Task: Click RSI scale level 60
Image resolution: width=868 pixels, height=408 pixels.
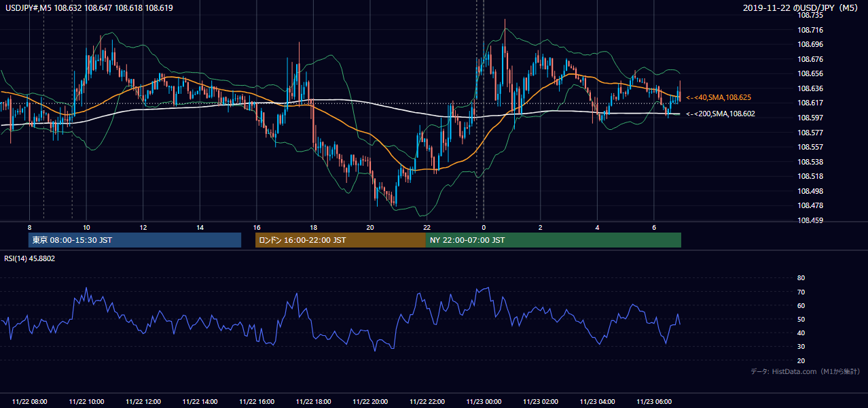Action: pos(801,305)
